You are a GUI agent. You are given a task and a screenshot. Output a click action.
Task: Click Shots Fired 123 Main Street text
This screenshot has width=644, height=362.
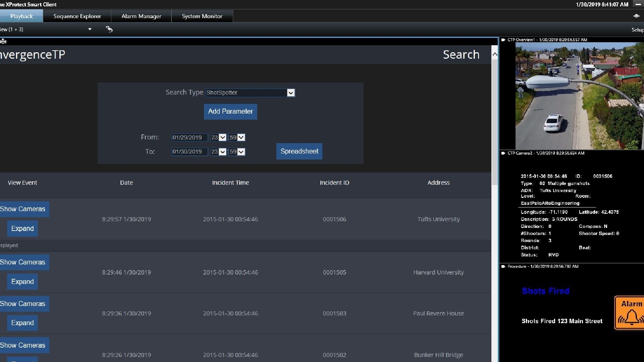[x=562, y=321]
